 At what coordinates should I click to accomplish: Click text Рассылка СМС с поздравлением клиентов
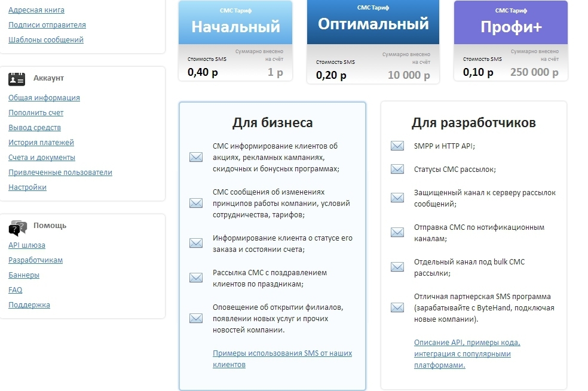(269, 278)
